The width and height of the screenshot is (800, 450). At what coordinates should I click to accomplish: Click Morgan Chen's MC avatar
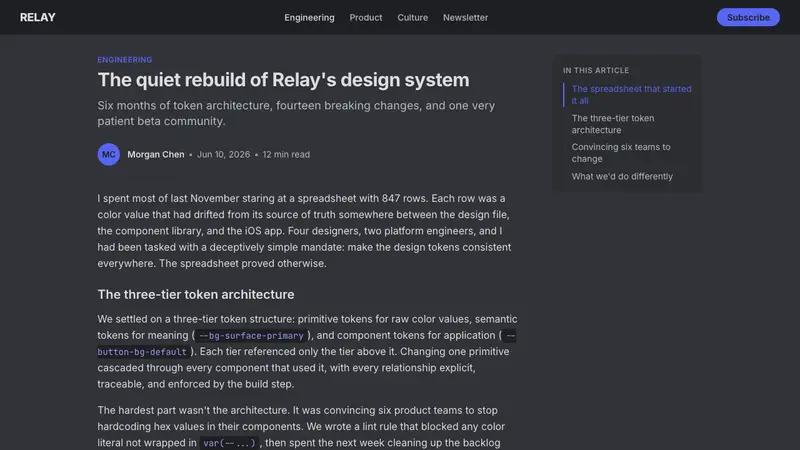109,154
